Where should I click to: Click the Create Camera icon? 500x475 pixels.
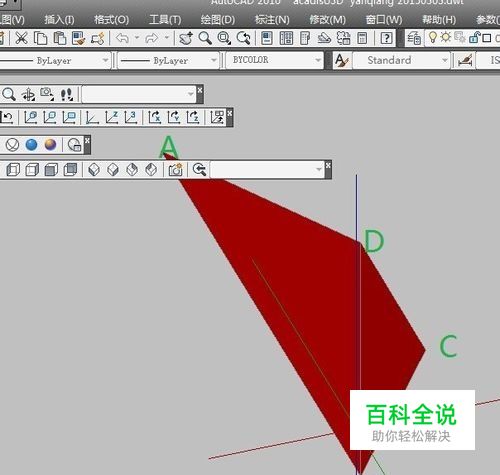[176, 170]
